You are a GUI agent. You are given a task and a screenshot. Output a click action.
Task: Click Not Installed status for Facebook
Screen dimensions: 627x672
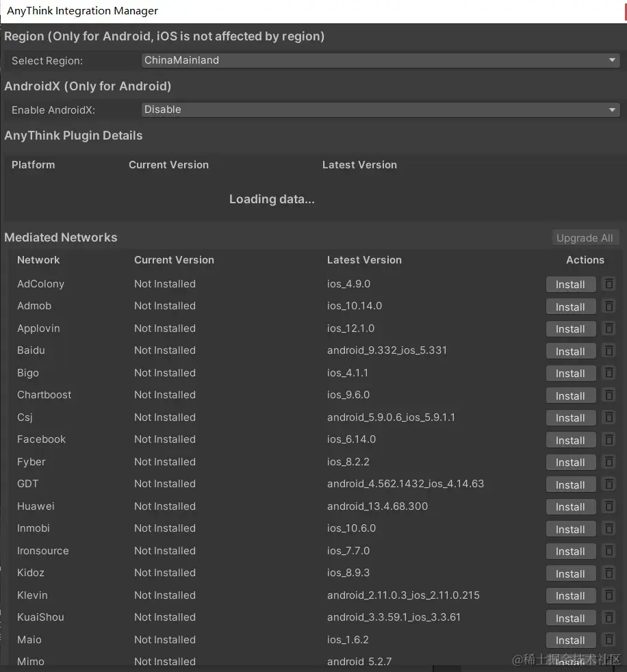coord(165,439)
